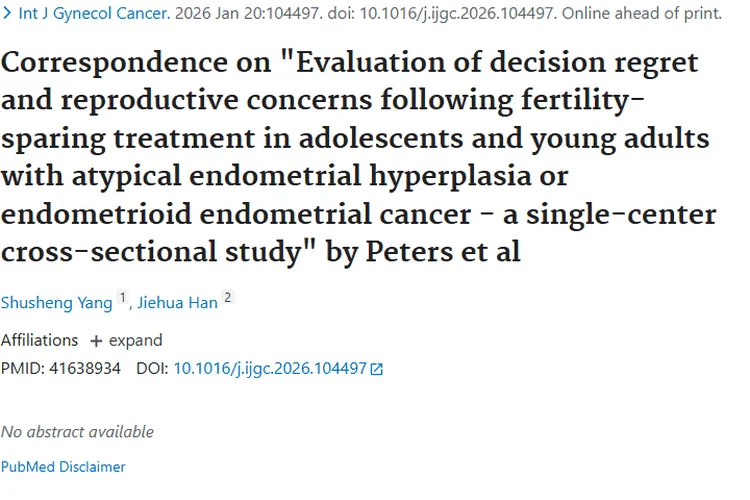Open the DOI link 10.1016/j.ijgc.2026.104497

click(270, 368)
